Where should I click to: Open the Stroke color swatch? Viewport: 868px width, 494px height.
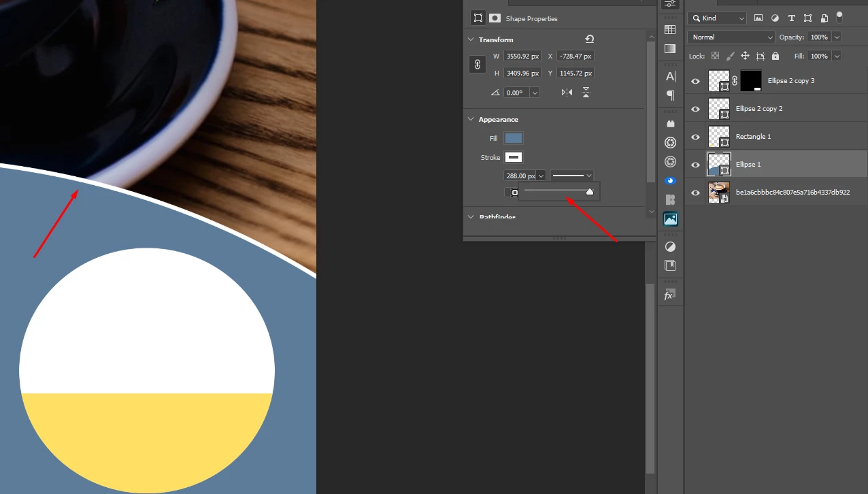coord(514,157)
